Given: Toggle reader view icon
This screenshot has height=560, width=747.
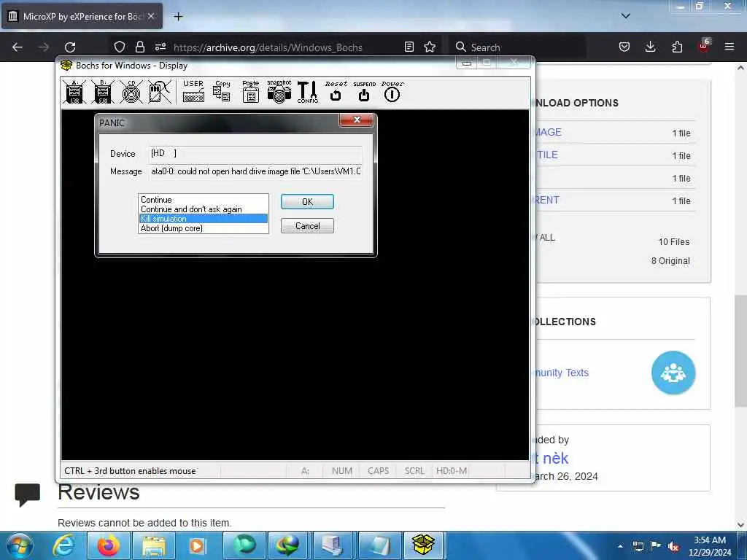Looking at the screenshot, I should pyautogui.click(x=409, y=47).
